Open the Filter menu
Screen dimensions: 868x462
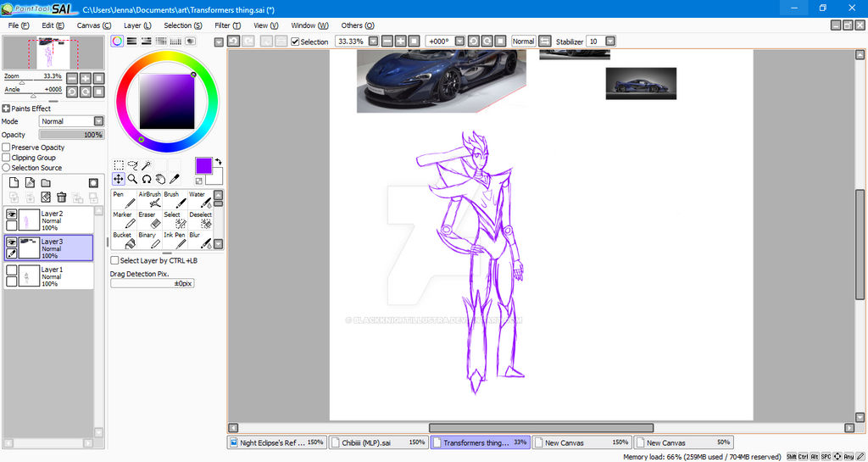pyautogui.click(x=227, y=25)
